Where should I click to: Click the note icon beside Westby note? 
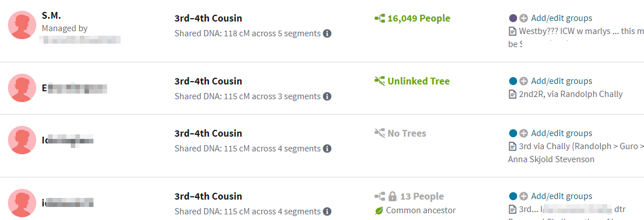pos(512,31)
